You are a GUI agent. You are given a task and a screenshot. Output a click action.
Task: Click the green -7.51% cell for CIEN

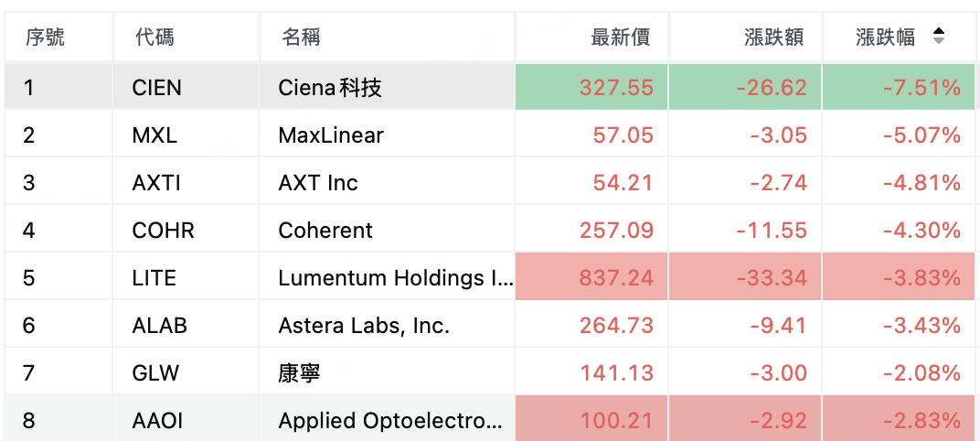[899, 87]
